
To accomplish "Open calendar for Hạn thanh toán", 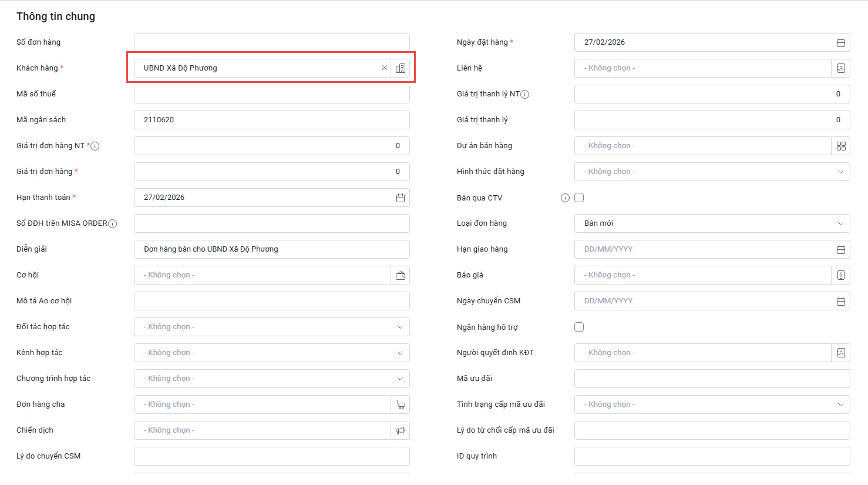I will pos(400,198).
